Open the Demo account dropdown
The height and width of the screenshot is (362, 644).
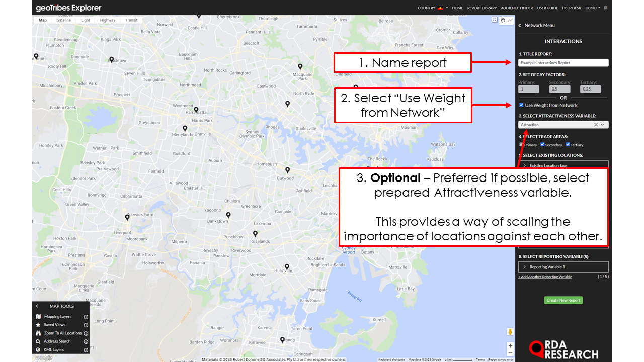(x=592, y=8)
